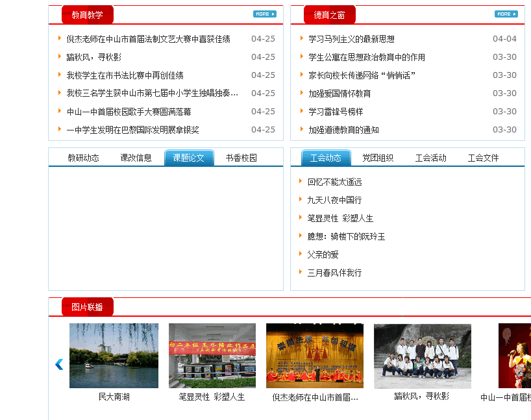Open the 图片联播 section header
The image size is (531, 420).
[87, 307]
